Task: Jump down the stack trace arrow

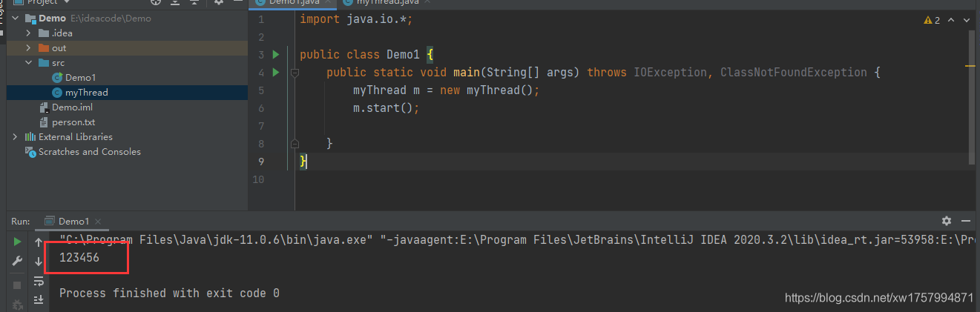Action: pyautogui.click(x=39, y=262)
